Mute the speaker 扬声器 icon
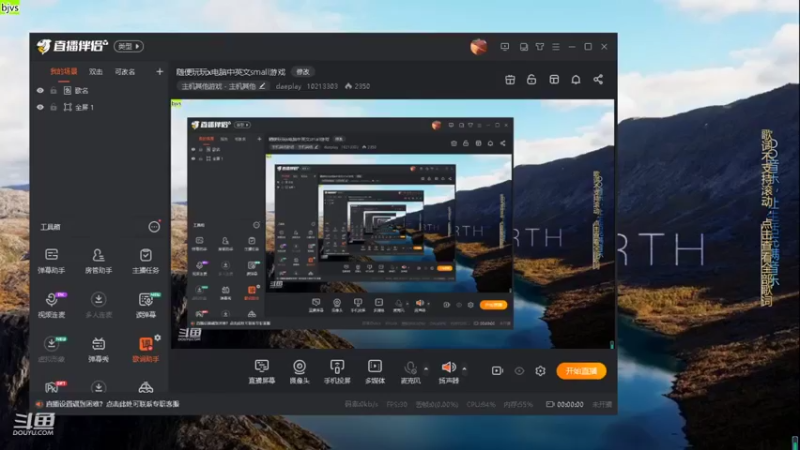The image size is (800, 450). pos(448,367)
